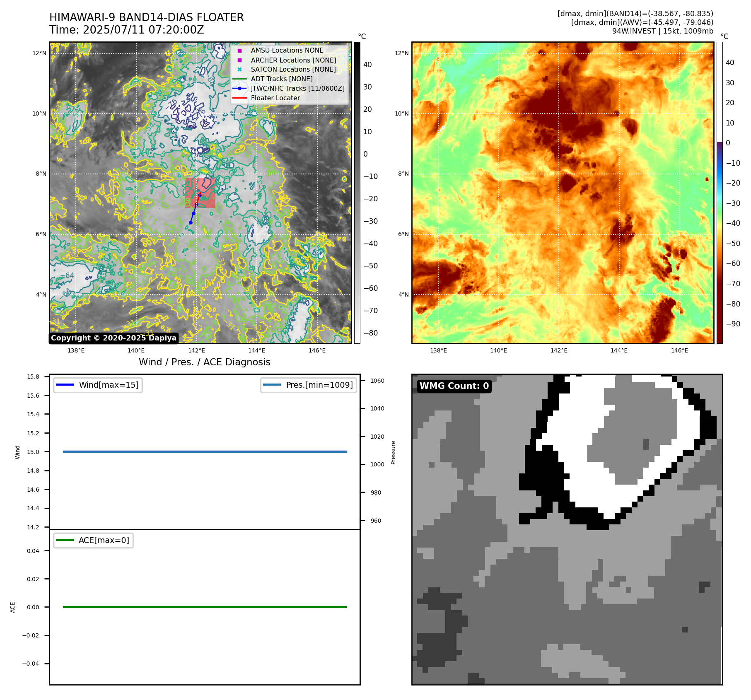751x700 pixels.
Task: Click the '142°E' longitude label on left map
Action: 196,350
